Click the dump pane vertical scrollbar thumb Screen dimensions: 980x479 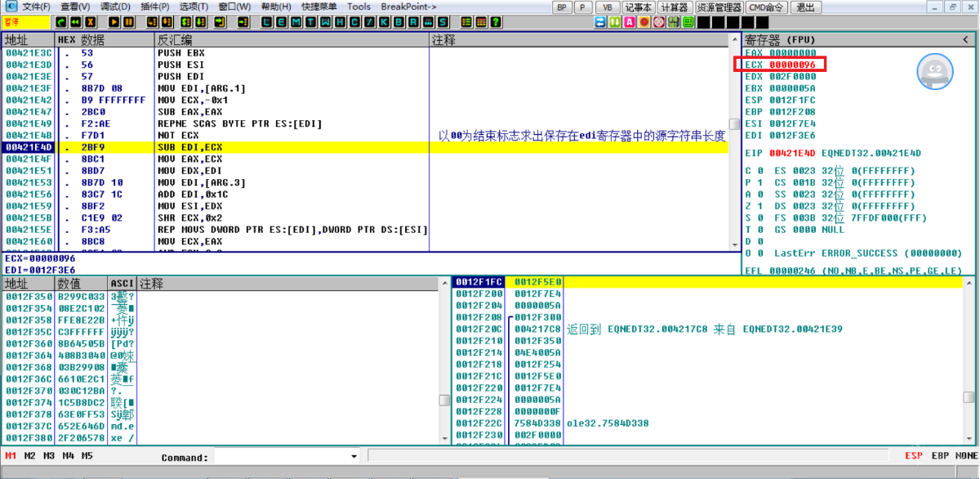(x=444, y=401)
